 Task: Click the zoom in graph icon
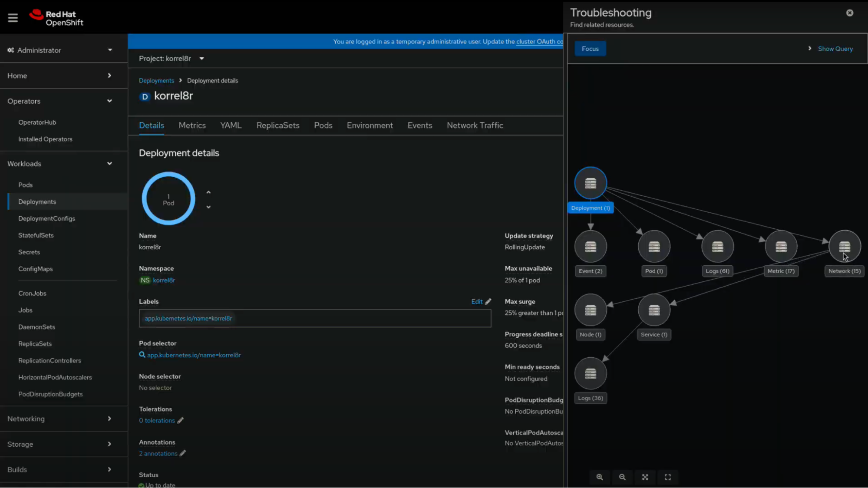pos(600,477)
